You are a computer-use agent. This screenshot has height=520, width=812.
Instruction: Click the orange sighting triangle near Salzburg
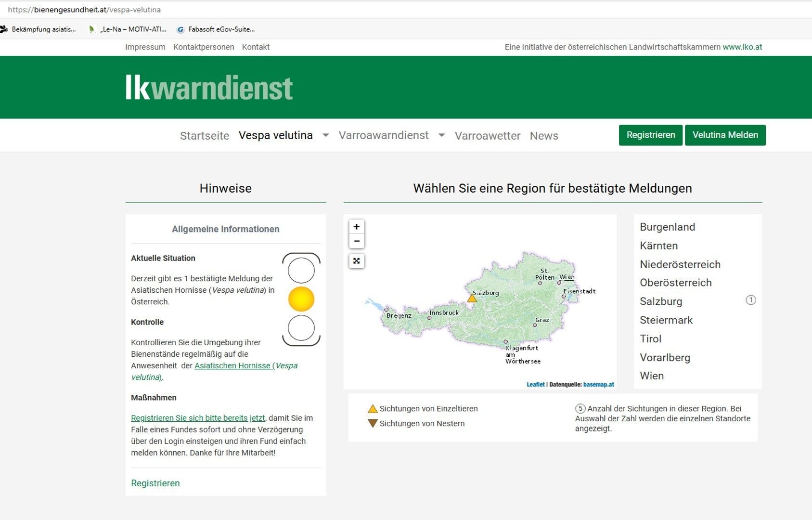tap(472, 299)
